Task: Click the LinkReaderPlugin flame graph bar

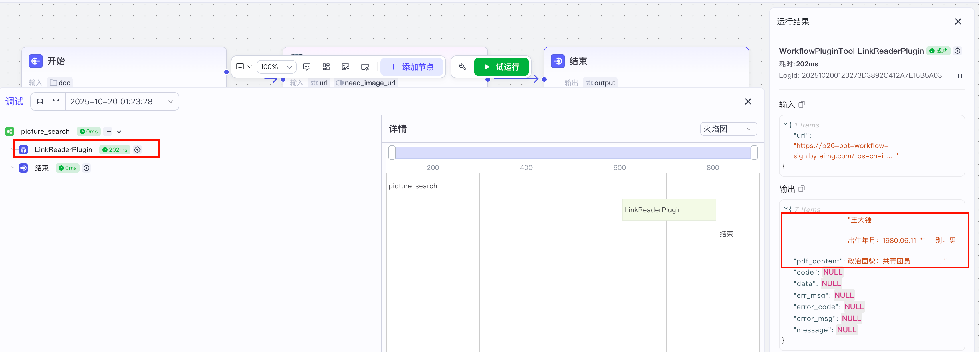Action: (x=669, y=210)
